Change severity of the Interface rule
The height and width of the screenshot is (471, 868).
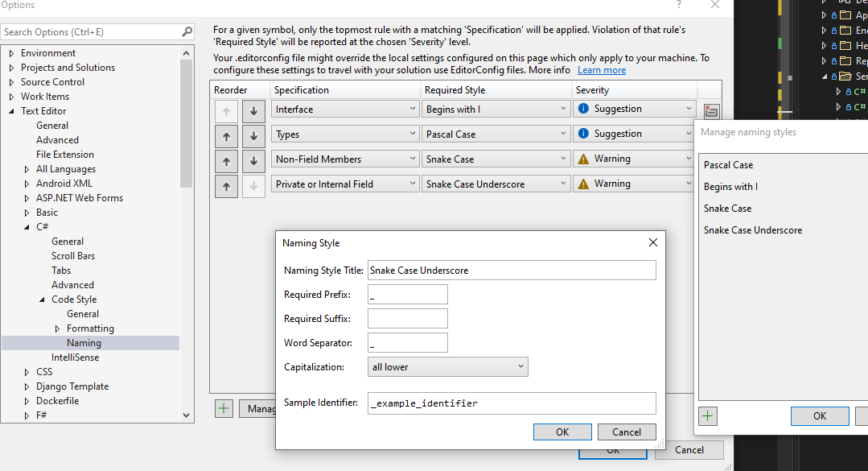tap(634, 109)
